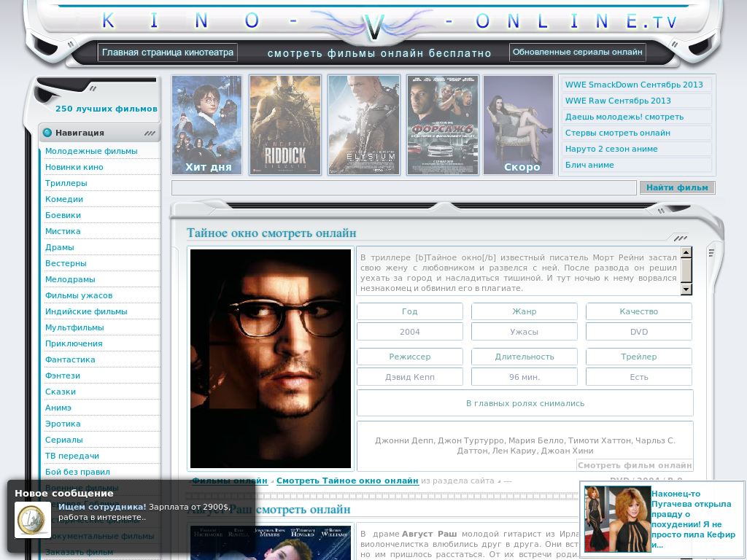
Task: Open the Мистика category
Action: pos(63,231)
